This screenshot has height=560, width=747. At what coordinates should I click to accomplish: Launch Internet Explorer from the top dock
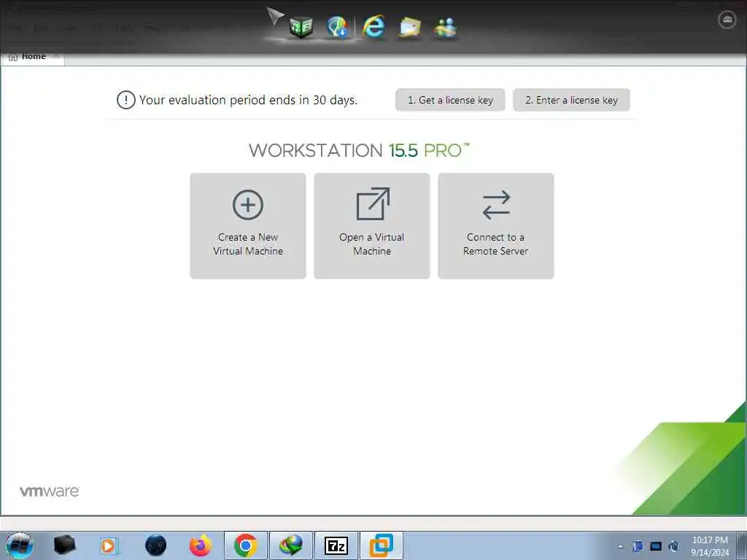click(373, 26)
